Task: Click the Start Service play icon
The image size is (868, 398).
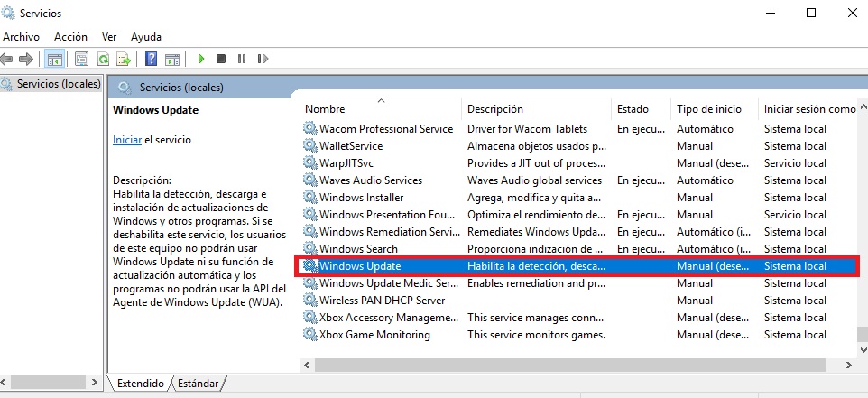Action: [201, 59]
